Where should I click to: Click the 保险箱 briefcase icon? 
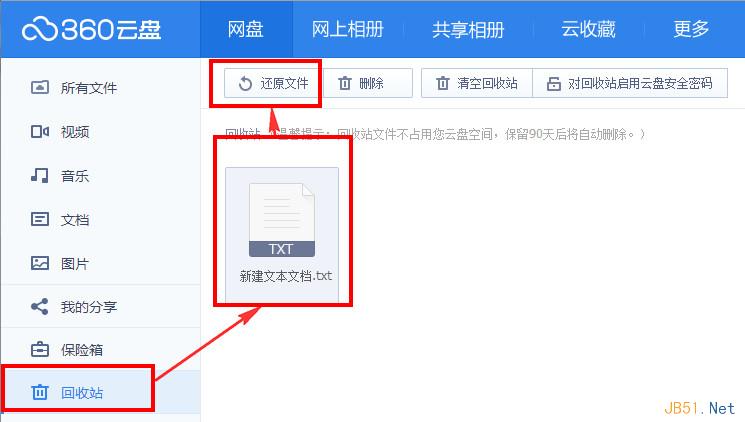[40, 349]
